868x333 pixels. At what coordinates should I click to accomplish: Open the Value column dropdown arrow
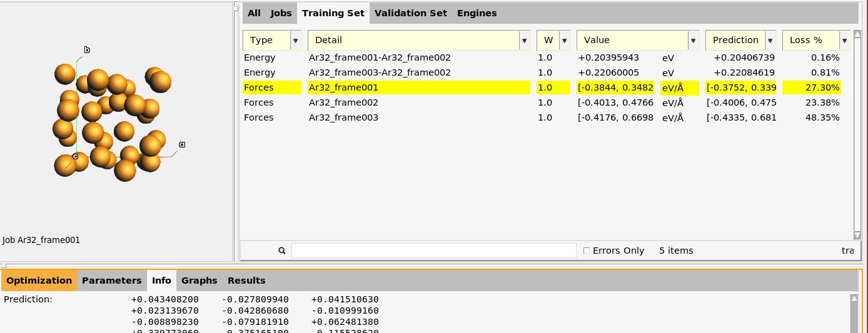point(693,41)
